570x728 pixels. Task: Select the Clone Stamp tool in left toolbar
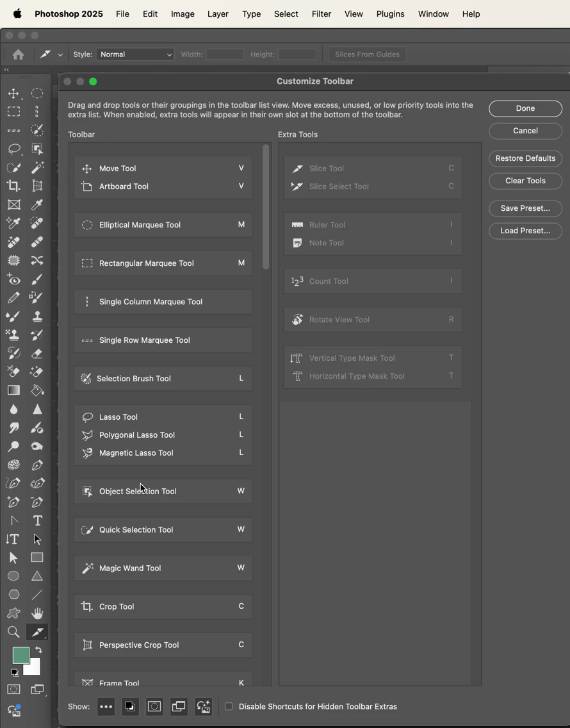(x=37, y=316)
